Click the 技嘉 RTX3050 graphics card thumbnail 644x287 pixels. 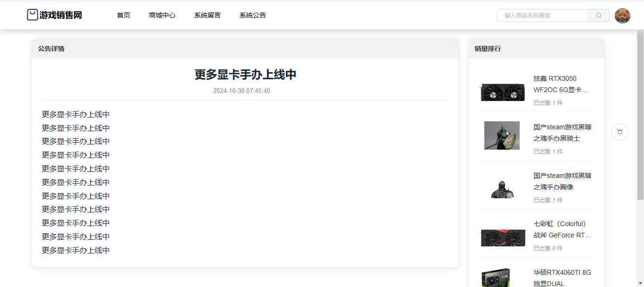tap(502, 92)
